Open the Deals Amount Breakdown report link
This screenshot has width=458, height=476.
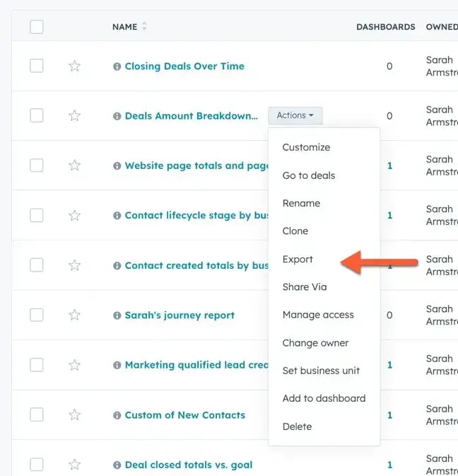[192, 116]
